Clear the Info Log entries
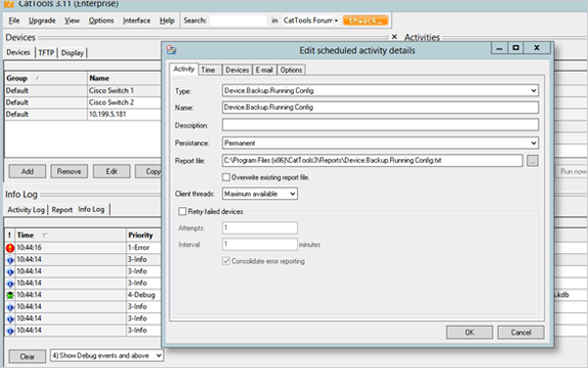 coord(27,356)
